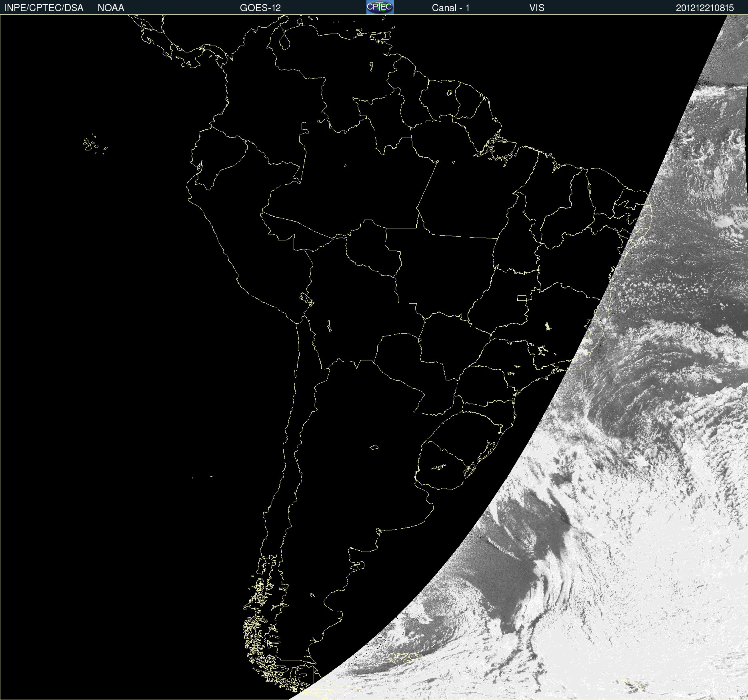Click the VIS channel label
Screen dimensions: 748x700
[x=537, y=8]
